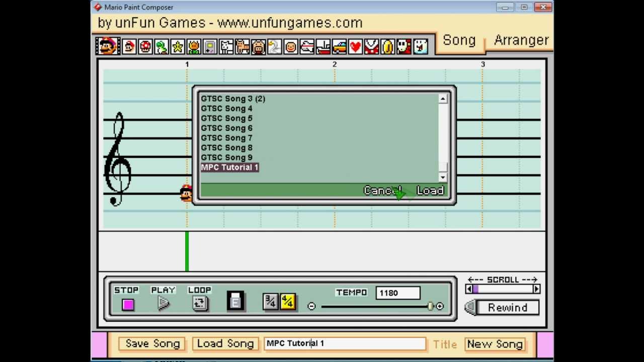The image size is (644, 362).
Task: Click the Save Song button
Action: (152, 344)
